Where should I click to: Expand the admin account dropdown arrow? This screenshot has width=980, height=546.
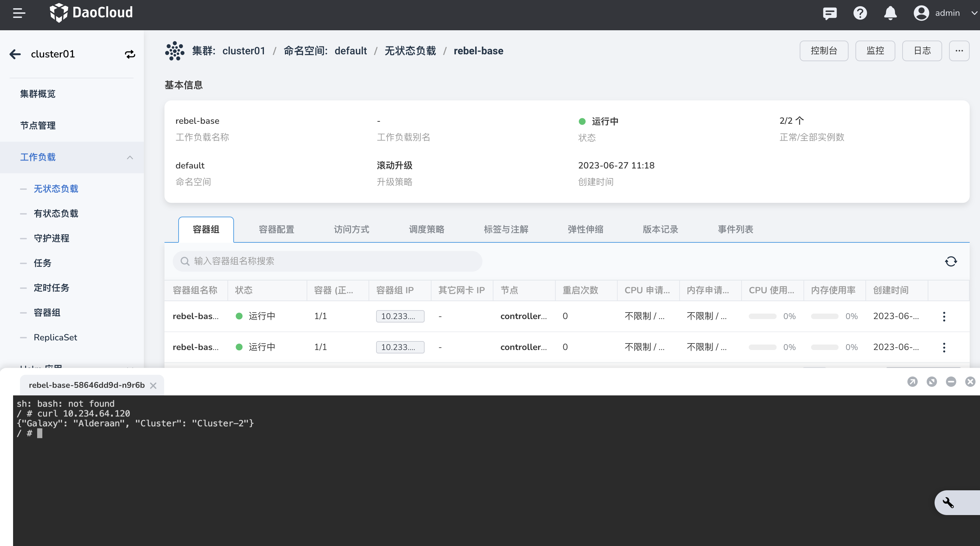tap(974, 13)
